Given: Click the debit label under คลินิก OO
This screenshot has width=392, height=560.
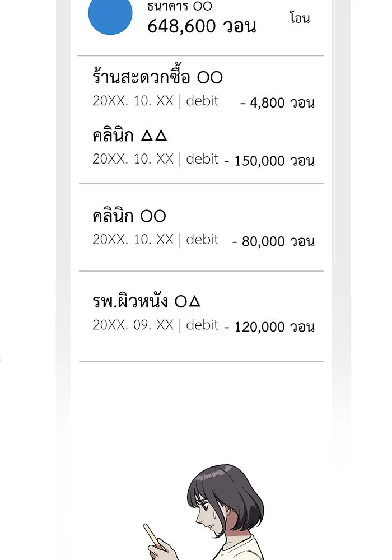Looking at the screenshot, I should (x=202, y=240).
